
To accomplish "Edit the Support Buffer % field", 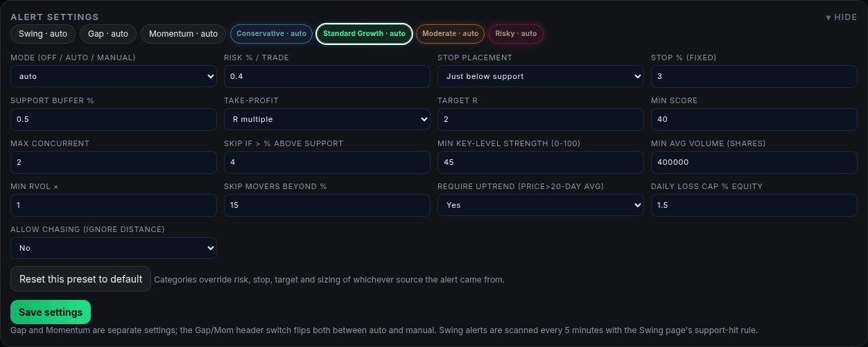I will [114, 119].
